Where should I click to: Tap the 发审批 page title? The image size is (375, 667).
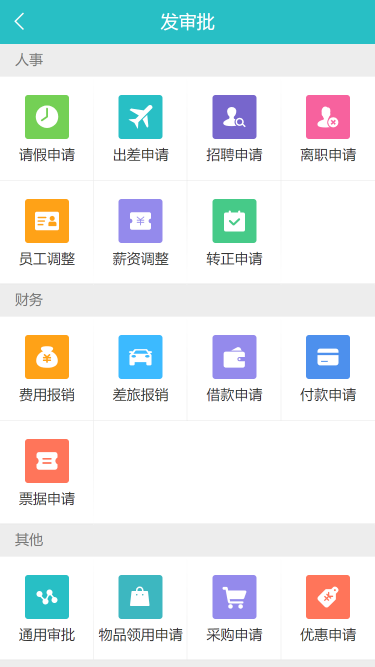[x=188, y=22]
